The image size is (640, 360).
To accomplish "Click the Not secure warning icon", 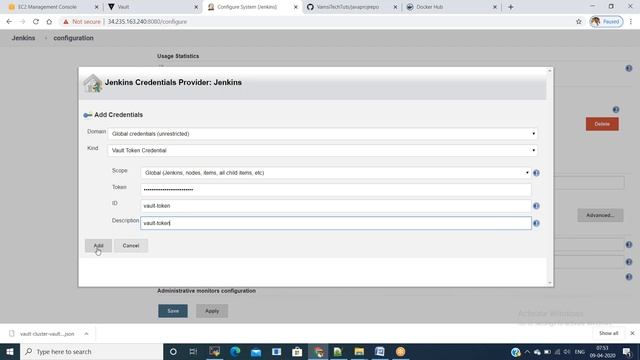I will click(66, 22).
